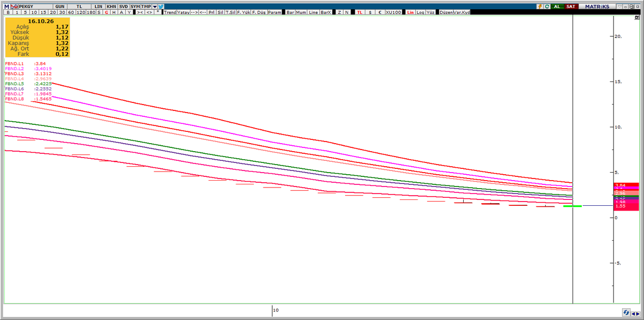
Task: Click the Param button
Action: tap(274, 12)
